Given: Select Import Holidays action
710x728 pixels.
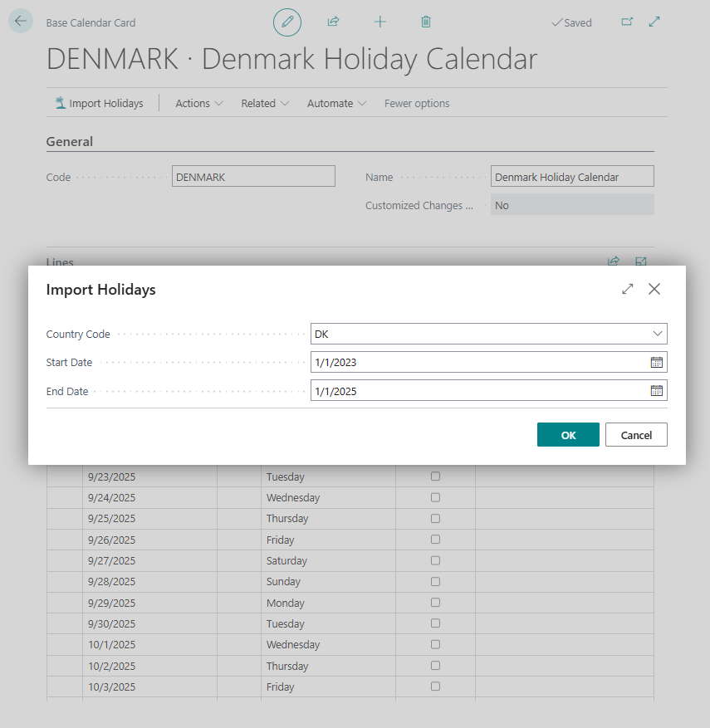Looking at the screenshot, I should [100, 103].
